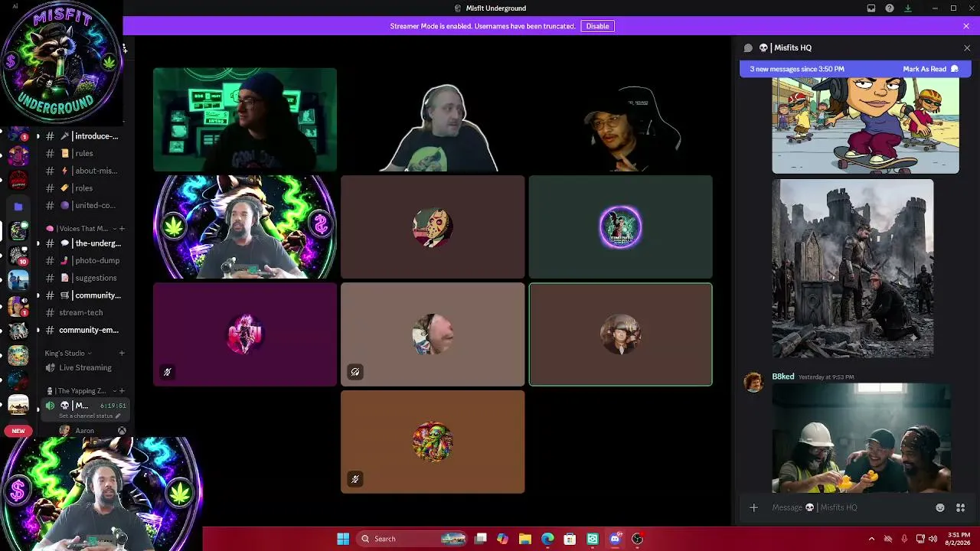The image size is (980, 551).
Task: Select the colorful avatar tile in the bottom row
Action: point(433,442)
